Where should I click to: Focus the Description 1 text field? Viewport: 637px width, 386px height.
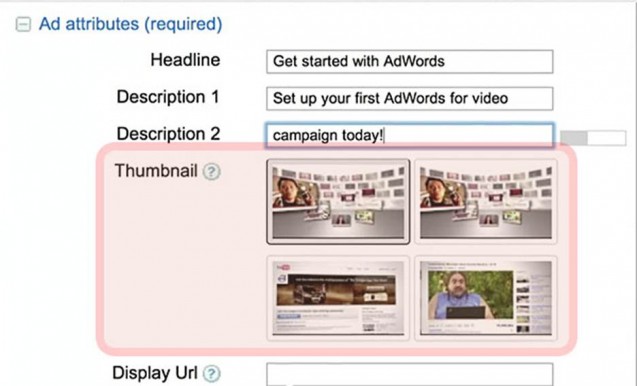(410, 98)
